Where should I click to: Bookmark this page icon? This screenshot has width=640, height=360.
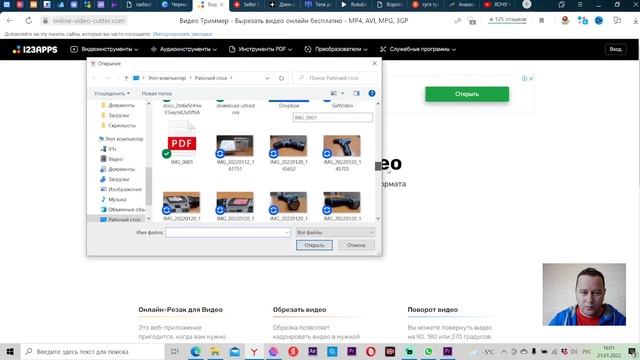[x=542, y=20]
